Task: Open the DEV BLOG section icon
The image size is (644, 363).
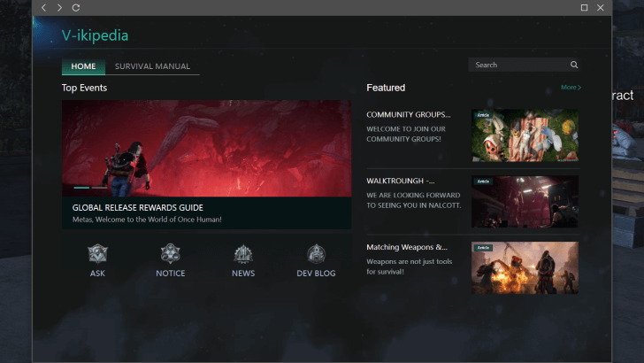Action: tap(316, 255)
